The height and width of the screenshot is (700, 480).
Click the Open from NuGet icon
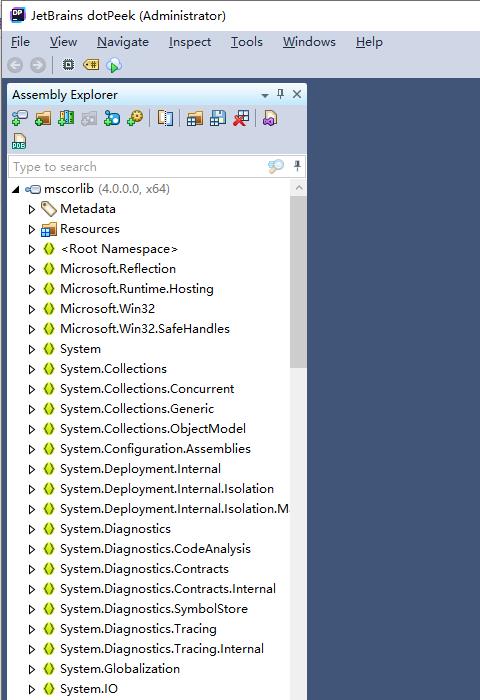tap(112, 118)
